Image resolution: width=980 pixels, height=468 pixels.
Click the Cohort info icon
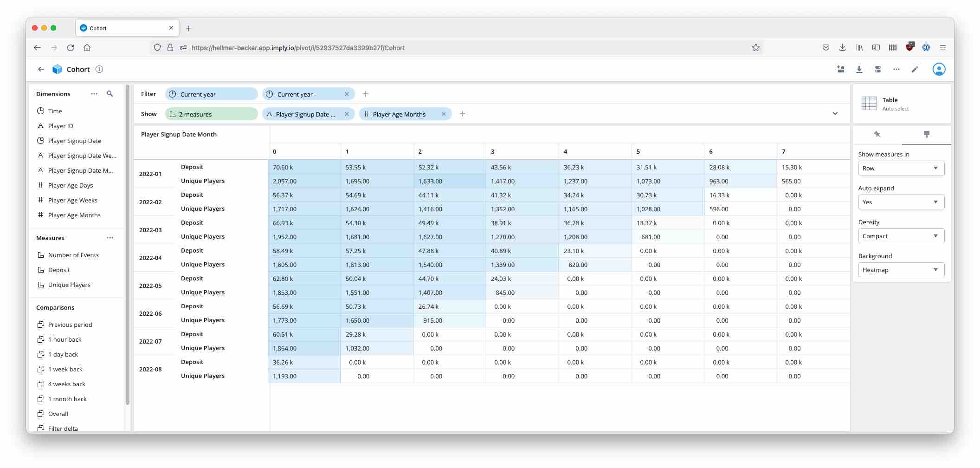click(x=99, y=69)
